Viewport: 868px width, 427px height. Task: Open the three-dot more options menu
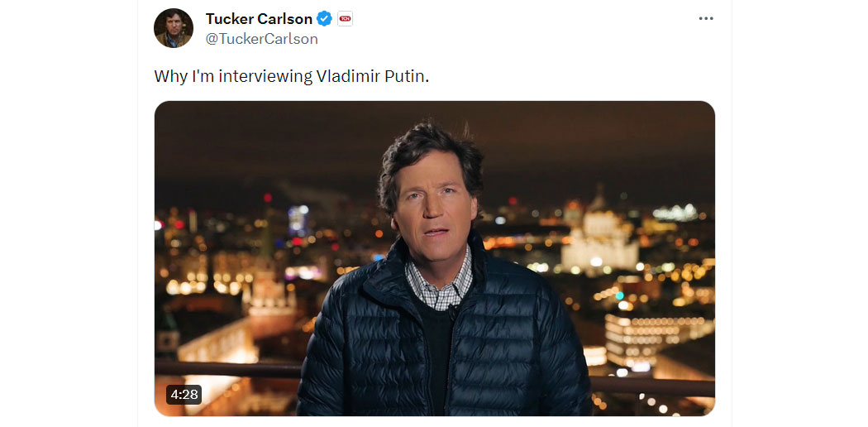click(706, 18)
